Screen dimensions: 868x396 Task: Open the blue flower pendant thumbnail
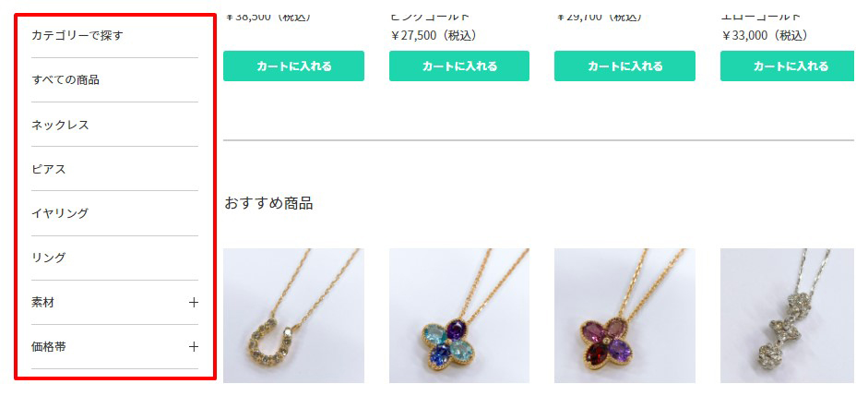pyautogui.click(x=459, y=316)
